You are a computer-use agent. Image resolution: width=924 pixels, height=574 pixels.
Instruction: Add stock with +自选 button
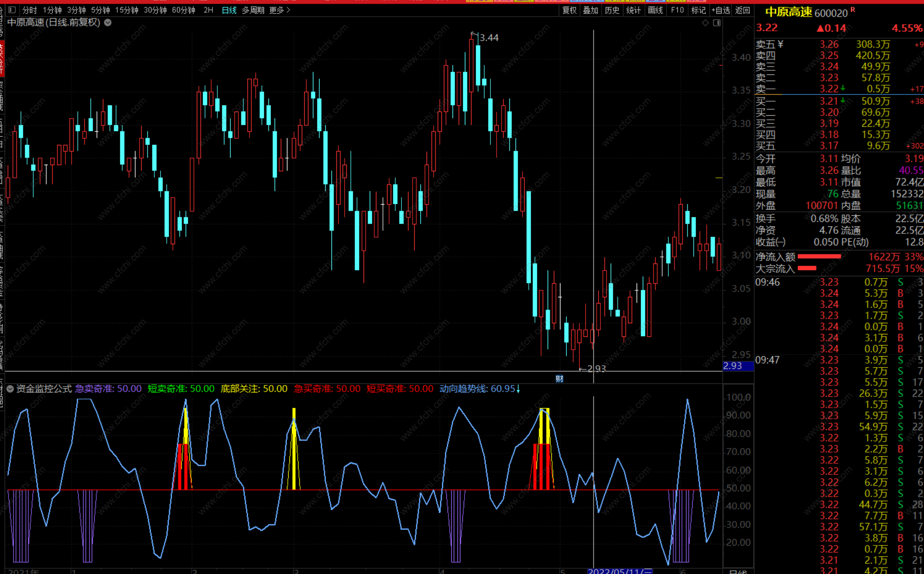(x=721, y=10)
